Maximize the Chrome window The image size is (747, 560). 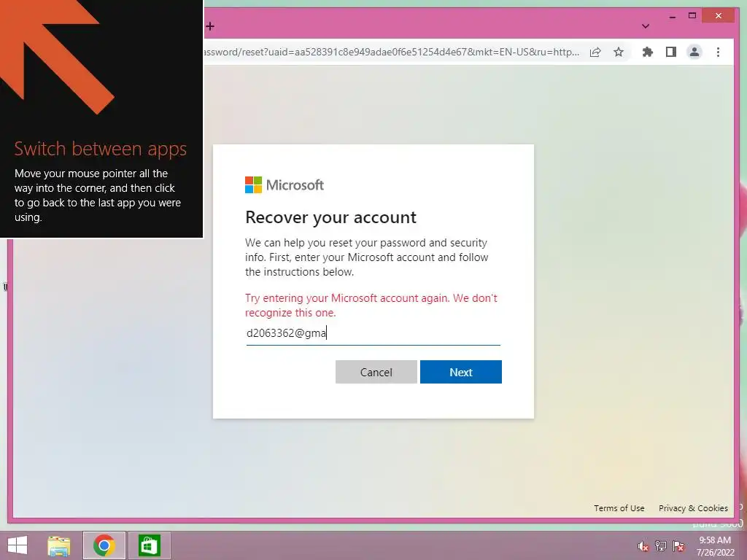(x=692, y=16)
